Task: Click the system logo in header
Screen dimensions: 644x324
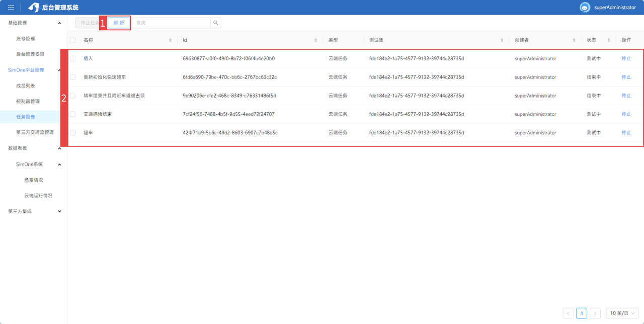Action: (x=34, y=8)
